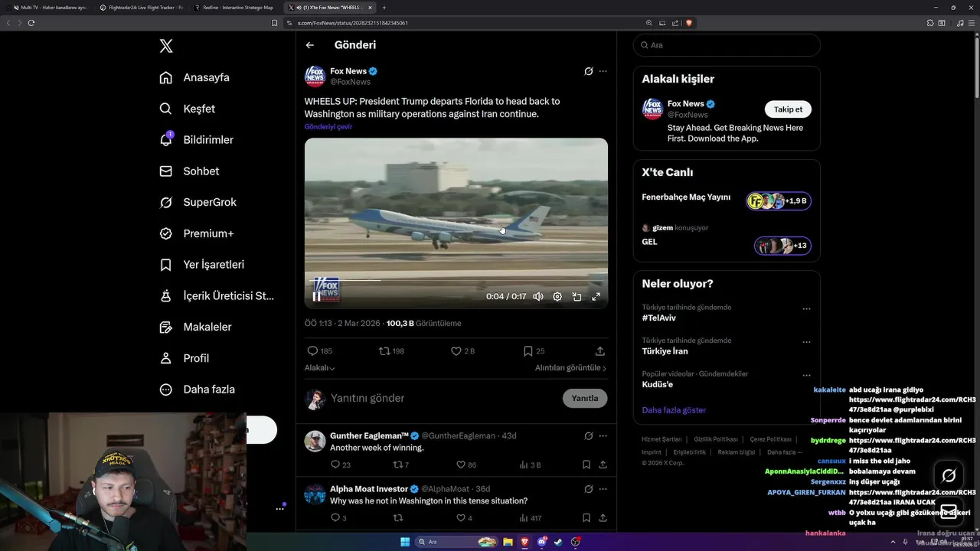Go to Anasayfa home
Viewport: 980px width, 551px height.
point(194,77)
